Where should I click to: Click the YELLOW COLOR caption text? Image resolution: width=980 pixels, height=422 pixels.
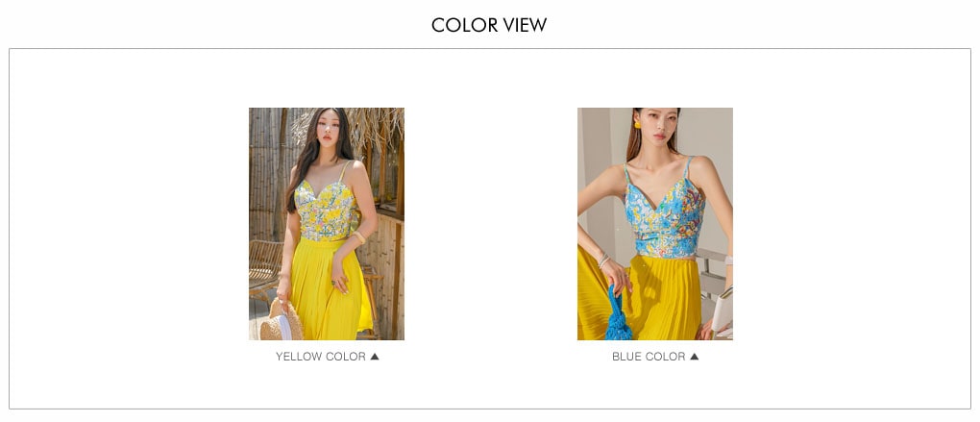pyautogui.click(x=321, y=357)
